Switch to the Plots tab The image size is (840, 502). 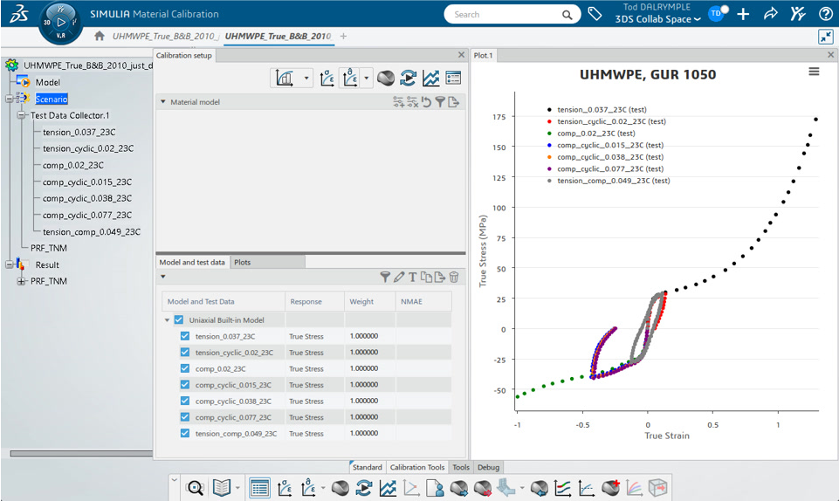(x=242, y=262)
